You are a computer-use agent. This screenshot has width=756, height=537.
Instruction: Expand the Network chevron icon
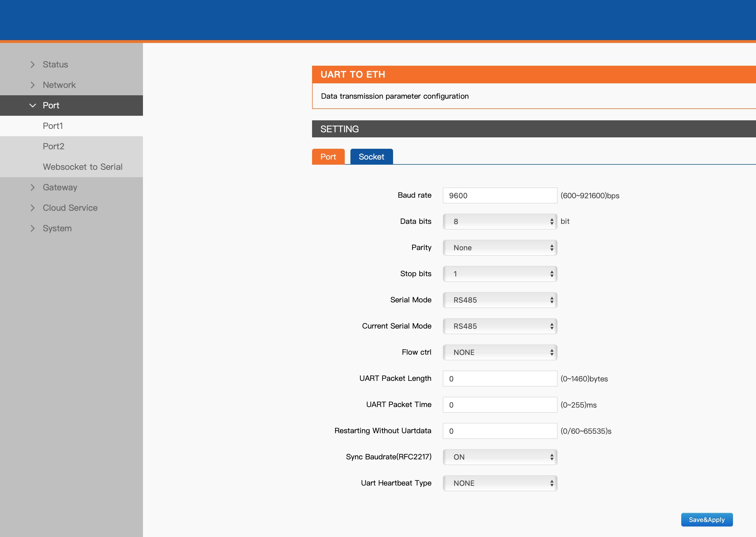tap(32, 85)
